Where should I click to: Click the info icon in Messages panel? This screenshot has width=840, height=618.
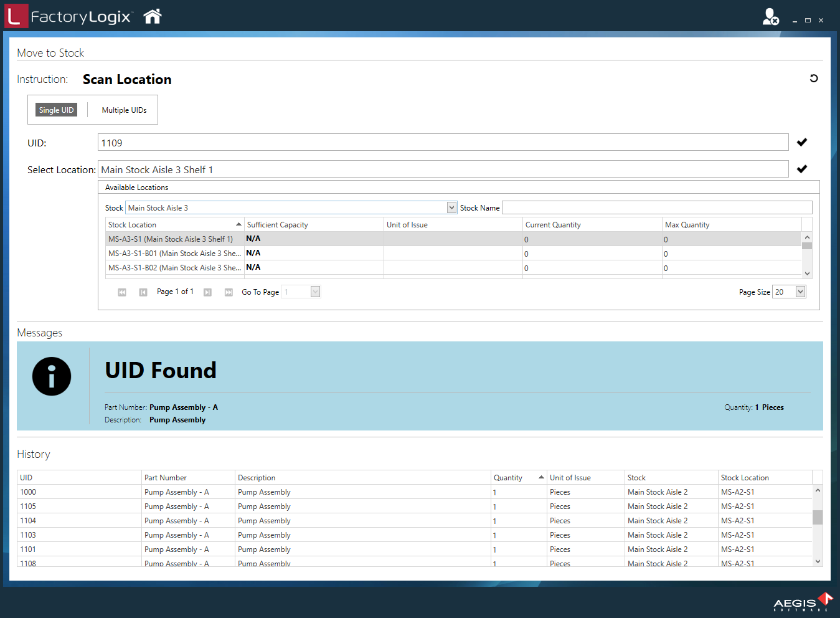(x=52, y=376)
